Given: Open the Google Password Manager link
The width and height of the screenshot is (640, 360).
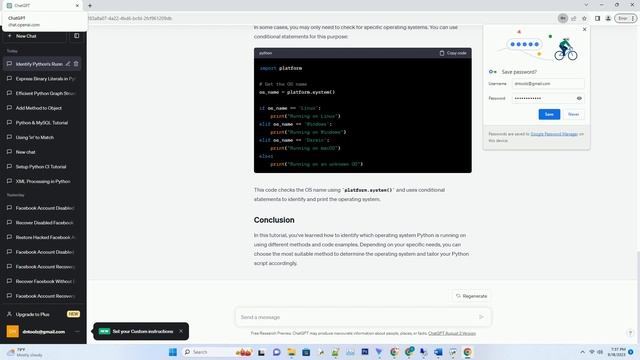Looking at the screenshot, I should click(554, 134).
